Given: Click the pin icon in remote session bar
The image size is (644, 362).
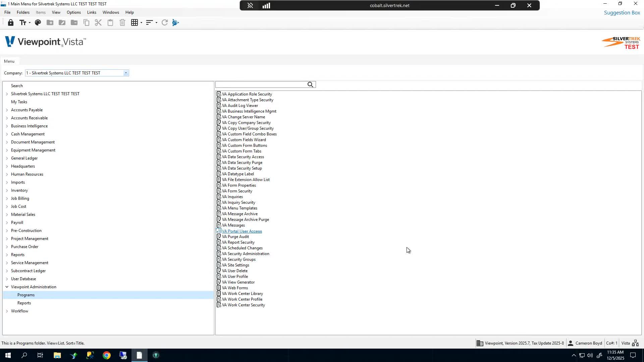Looking at the screenshot, I should tap(250, 6).
